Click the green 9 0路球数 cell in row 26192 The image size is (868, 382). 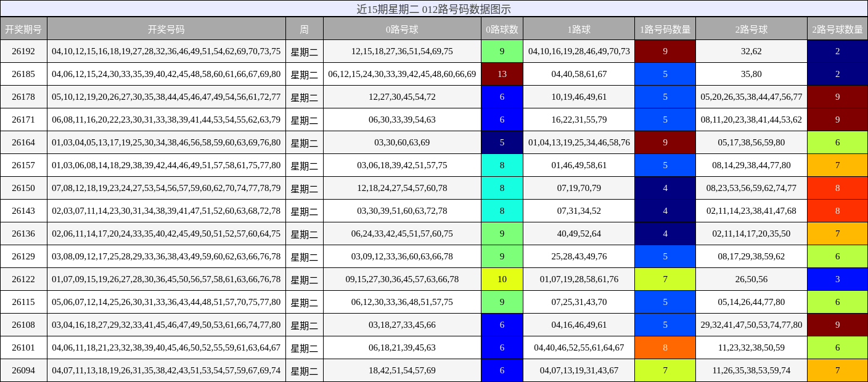[502, 51]
